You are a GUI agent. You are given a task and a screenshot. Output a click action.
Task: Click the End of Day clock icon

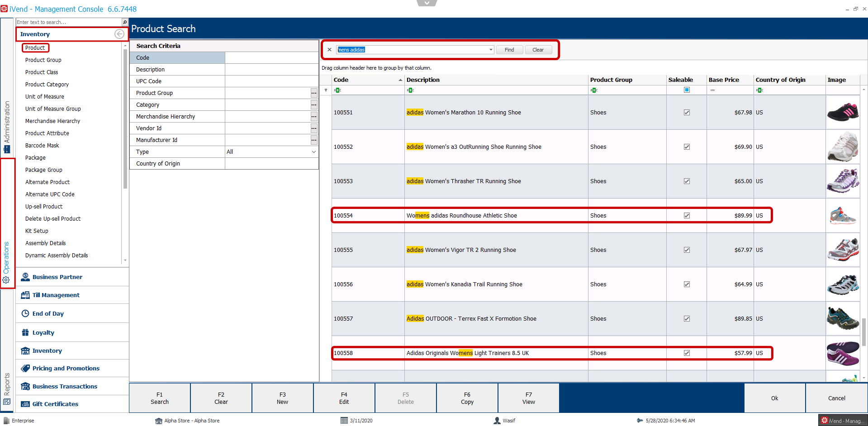[x=25, y=313]
